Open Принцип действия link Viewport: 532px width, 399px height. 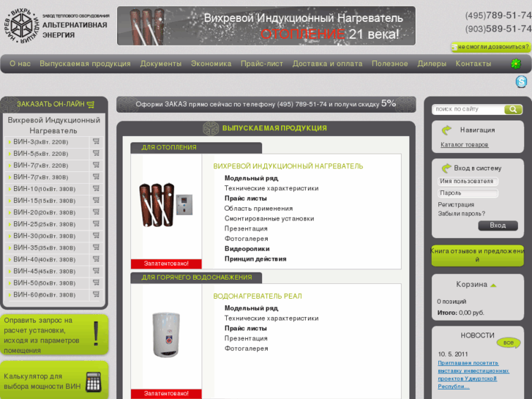click(x=255, y=259)
